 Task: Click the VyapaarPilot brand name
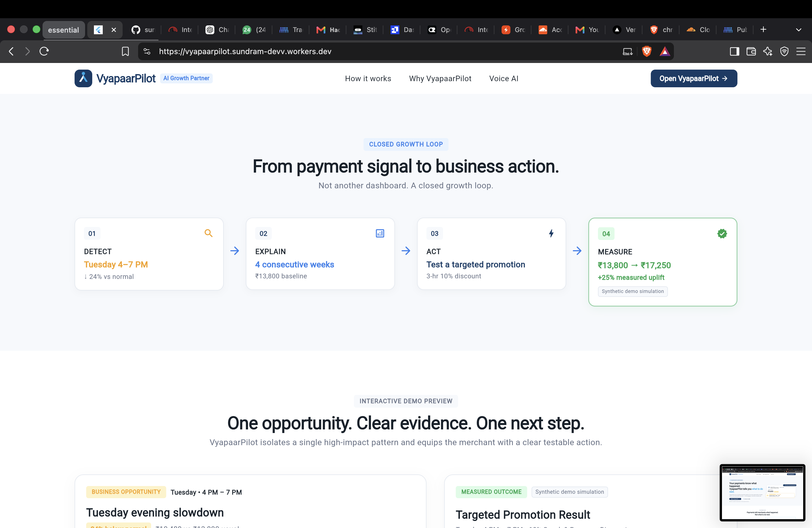(126, 78)
